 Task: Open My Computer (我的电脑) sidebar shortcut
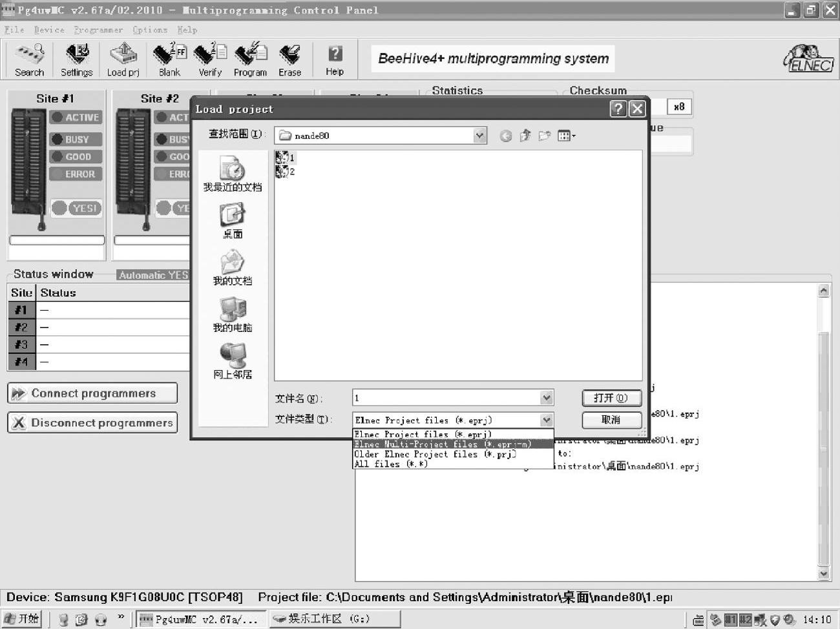click(x=233, y=314)
